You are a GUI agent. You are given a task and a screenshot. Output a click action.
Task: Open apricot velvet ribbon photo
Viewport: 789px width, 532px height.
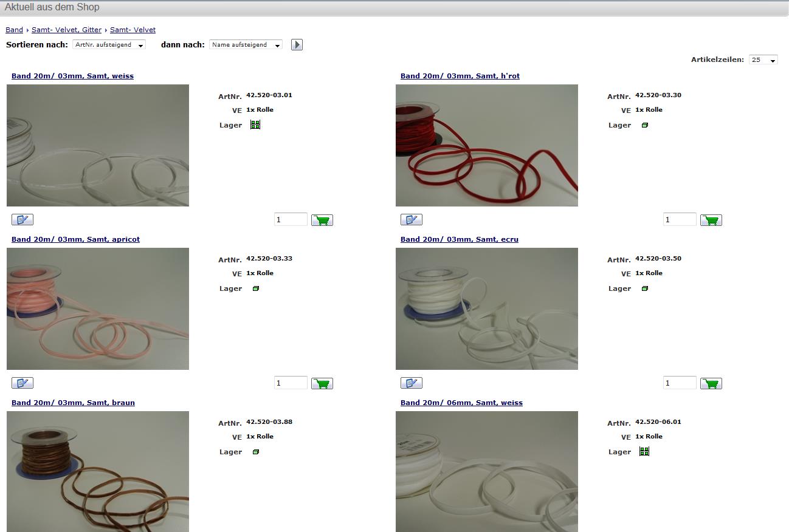coord(98,309)
